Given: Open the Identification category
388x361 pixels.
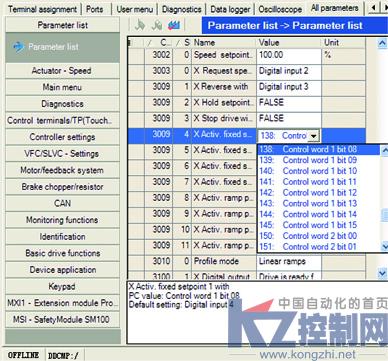Looking at the screenshot, I should tap(62, 237).
